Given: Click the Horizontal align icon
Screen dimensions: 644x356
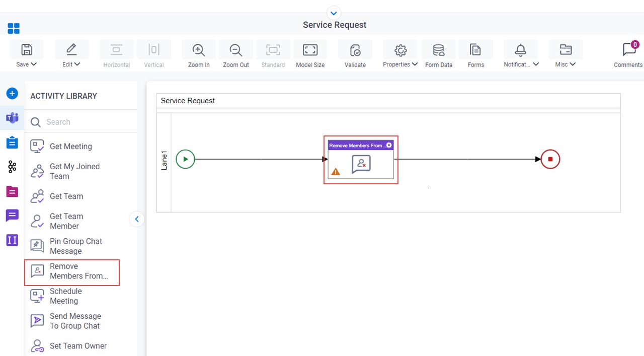Looking at the screenshot, I should click(x=117, y=50).
